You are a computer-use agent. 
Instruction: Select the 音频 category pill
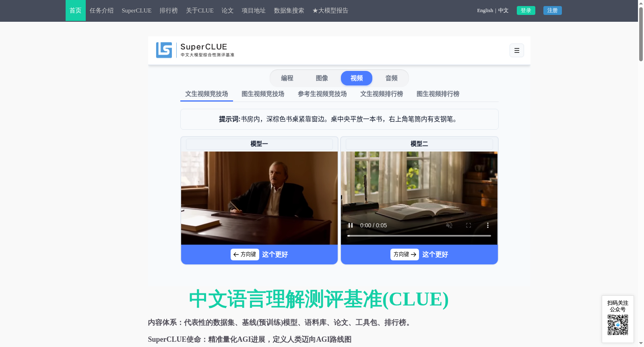[x=391, y=78]
